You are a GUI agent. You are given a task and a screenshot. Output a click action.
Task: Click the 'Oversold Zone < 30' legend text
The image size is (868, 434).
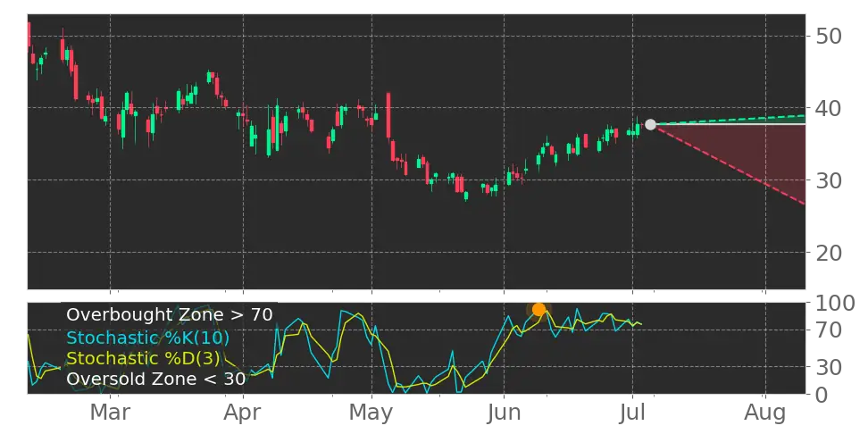[x=155, y=380]
